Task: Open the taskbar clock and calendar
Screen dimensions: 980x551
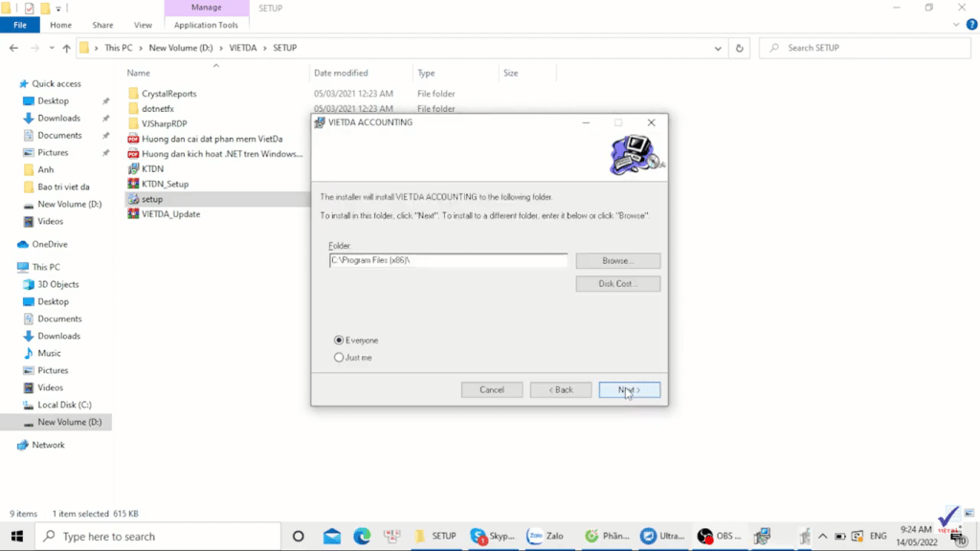Action: click(x=917, y=536)
